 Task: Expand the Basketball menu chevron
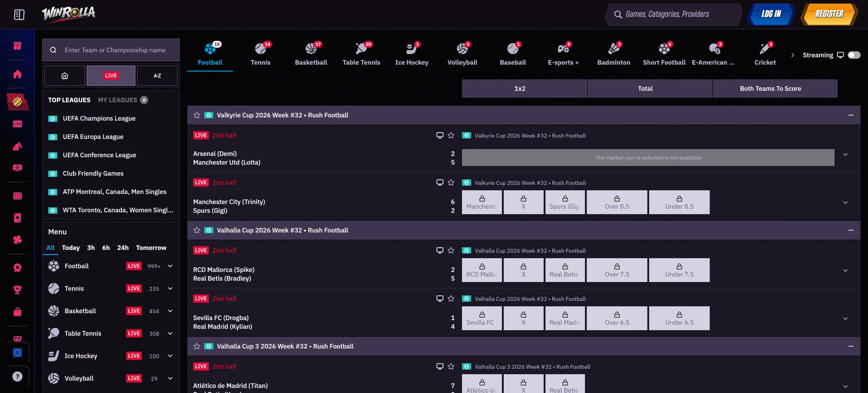click(x=170, y=311)
